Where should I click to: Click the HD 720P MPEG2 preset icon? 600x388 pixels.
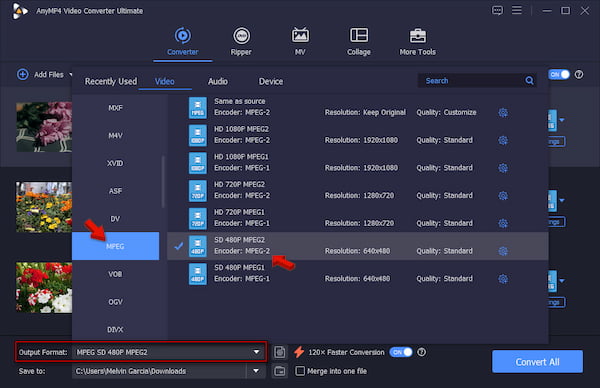197,191
